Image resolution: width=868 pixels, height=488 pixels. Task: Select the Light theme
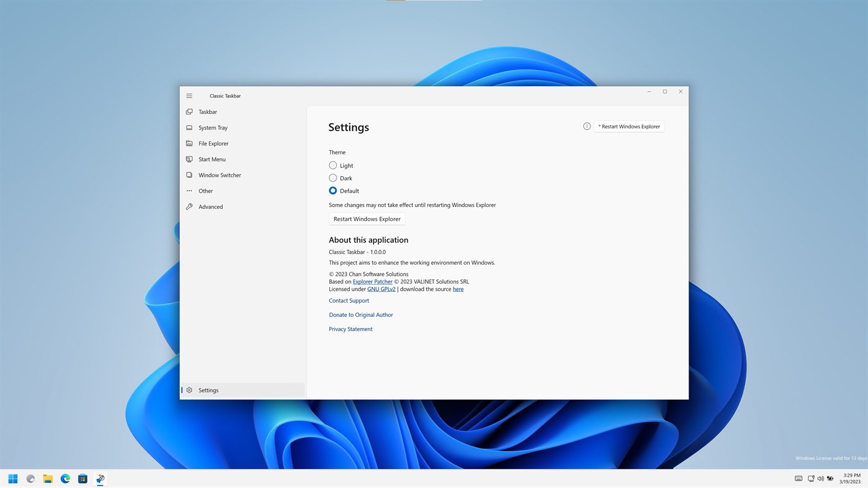click(333, 165)
